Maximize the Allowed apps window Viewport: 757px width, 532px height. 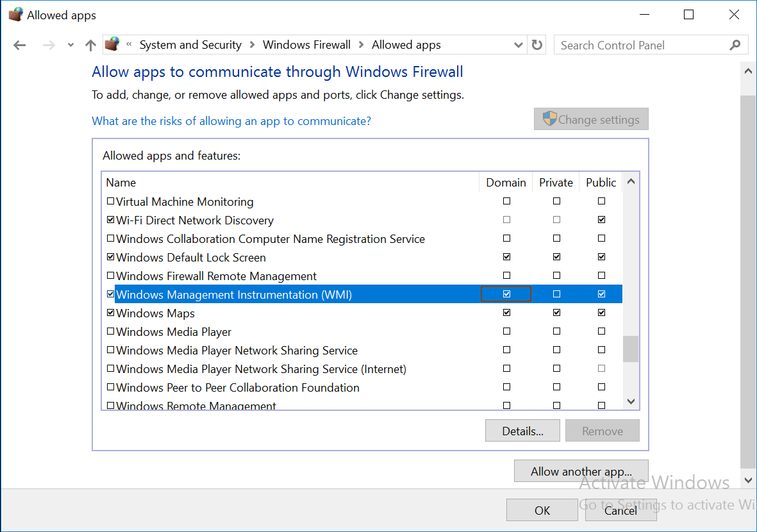(689, 15)
